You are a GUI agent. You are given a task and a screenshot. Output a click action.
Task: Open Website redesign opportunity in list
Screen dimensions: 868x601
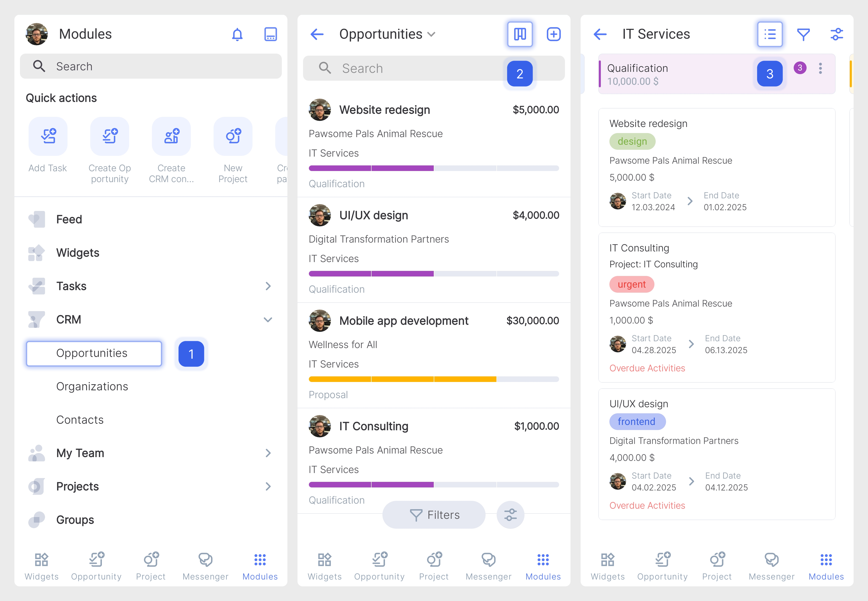tap(434, 145)
